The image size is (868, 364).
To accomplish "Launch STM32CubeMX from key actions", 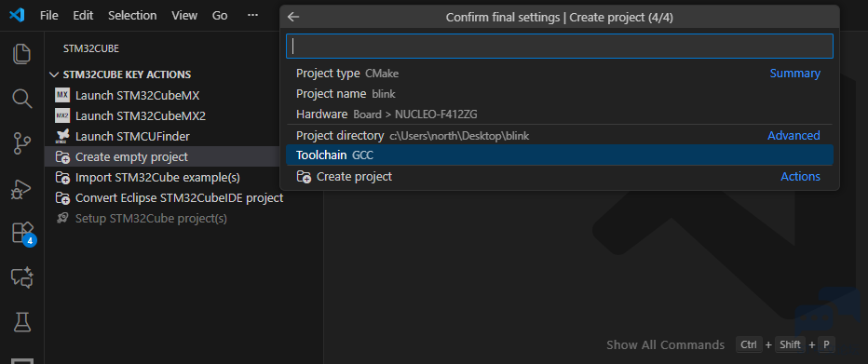I will pos(137,95).
